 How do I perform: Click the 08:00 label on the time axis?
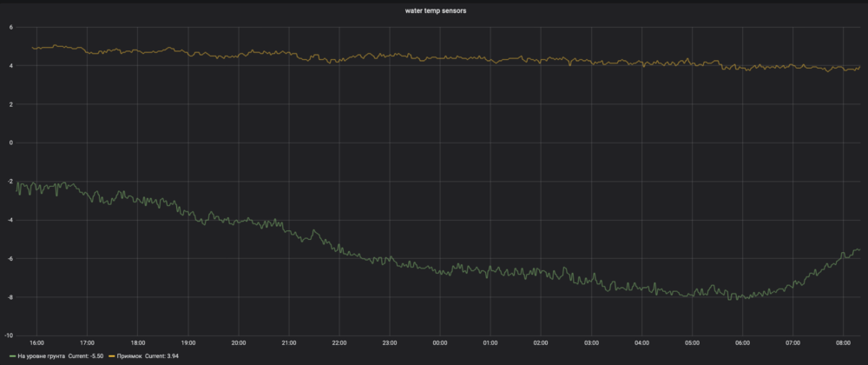(842, 342)
